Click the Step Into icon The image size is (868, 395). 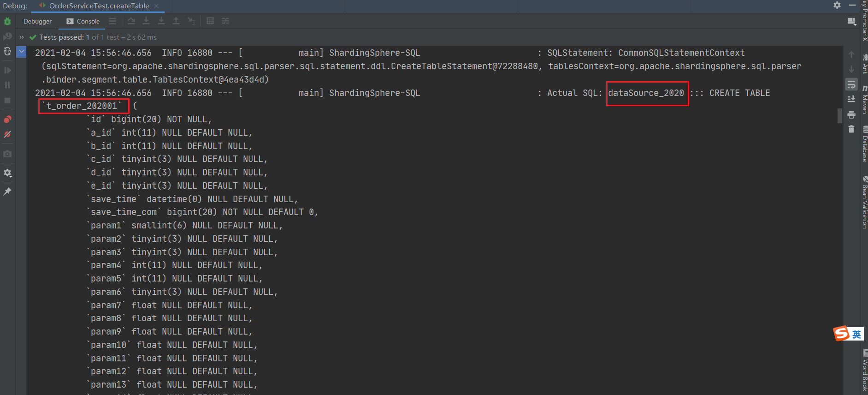(x=146, y=21)
